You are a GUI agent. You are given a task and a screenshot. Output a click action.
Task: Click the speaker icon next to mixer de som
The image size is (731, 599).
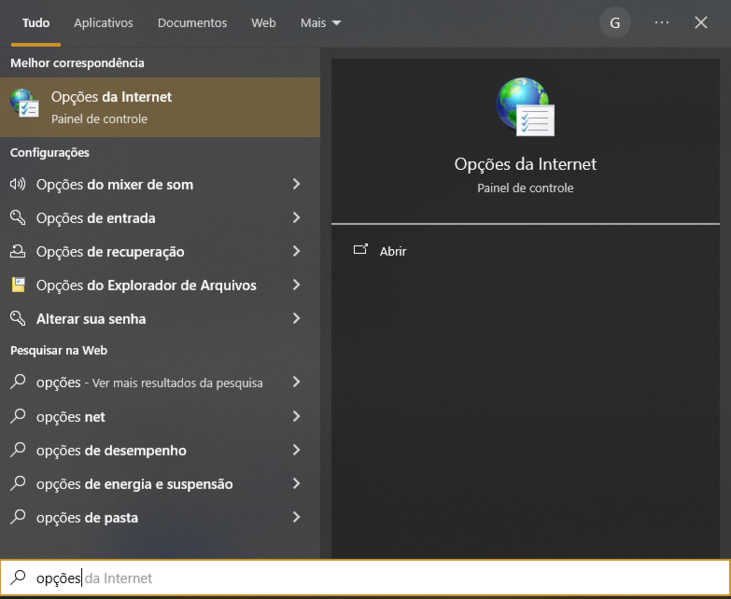tap(18, 184)
